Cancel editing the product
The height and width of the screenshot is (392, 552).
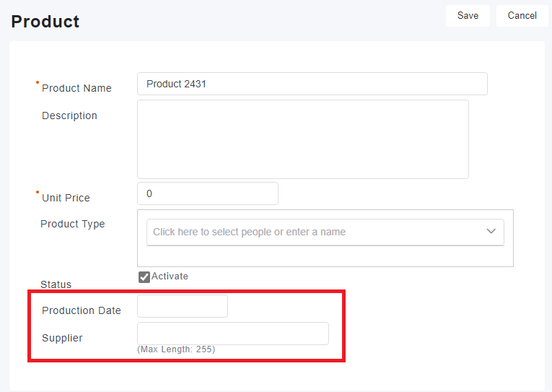tap(522, 16)
